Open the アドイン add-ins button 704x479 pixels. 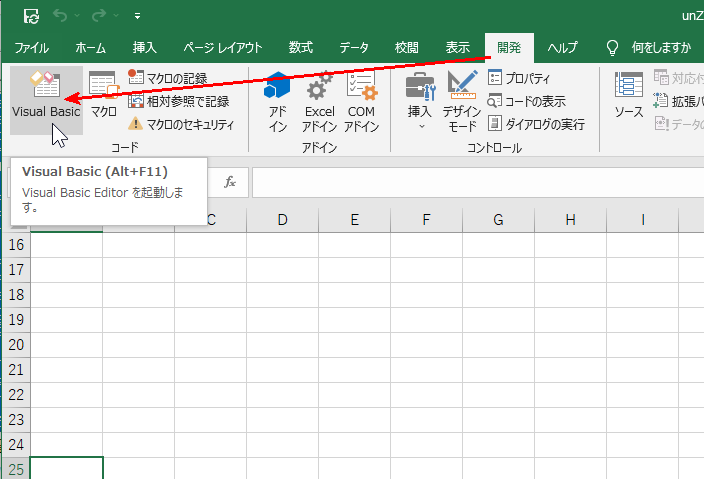pos(277,103)
